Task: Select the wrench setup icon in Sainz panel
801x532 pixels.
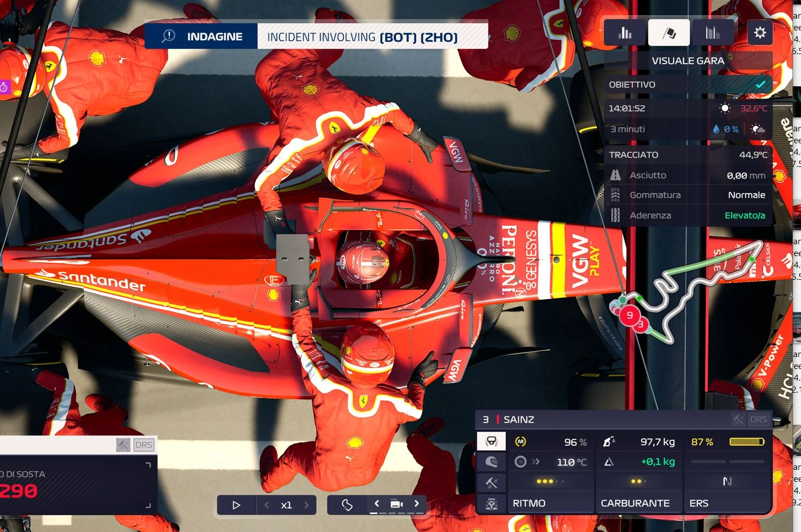Action: 491,482
